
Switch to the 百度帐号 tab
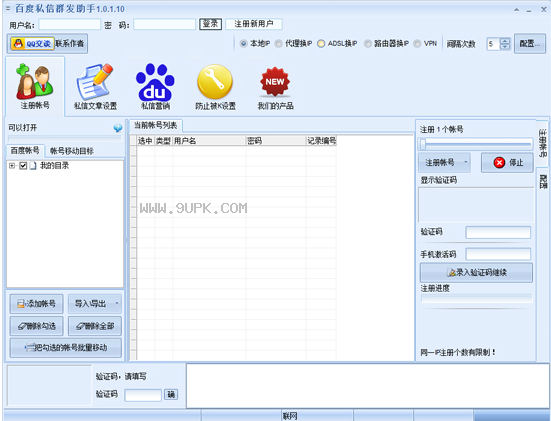(x=25, y=151)
